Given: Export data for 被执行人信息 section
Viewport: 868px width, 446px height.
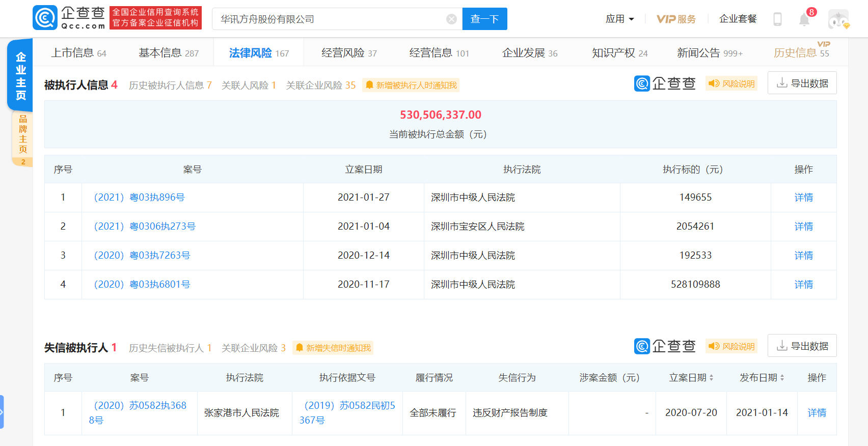Looking at the screenshot, I should pyautogui.click(x=802, y=83).
